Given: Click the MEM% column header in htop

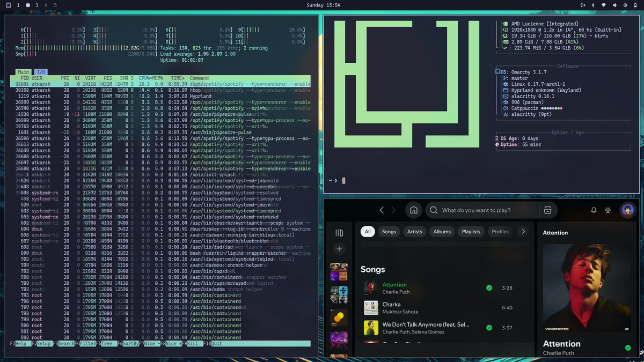Looking at the screenshot, I should (x=159, y=78).
